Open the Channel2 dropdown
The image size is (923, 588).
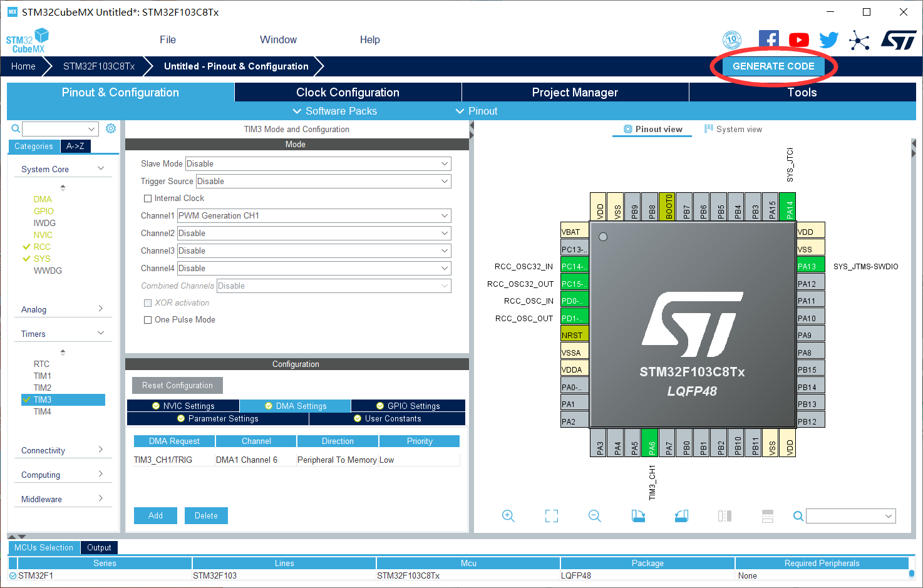pyautogui.click(x=314, y=234)
